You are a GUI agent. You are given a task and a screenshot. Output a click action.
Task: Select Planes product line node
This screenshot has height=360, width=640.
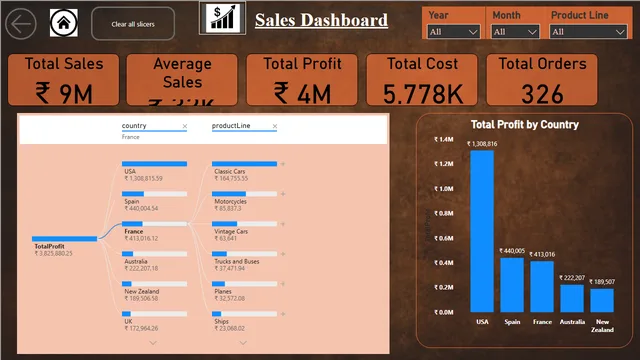244,291
